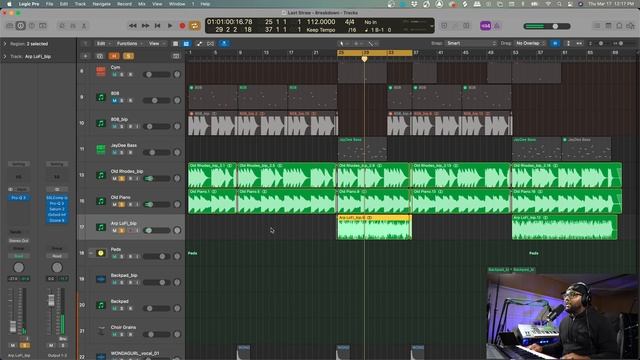
Task: Click the Duplicate Track icon
Action: (x=100, y=56)
